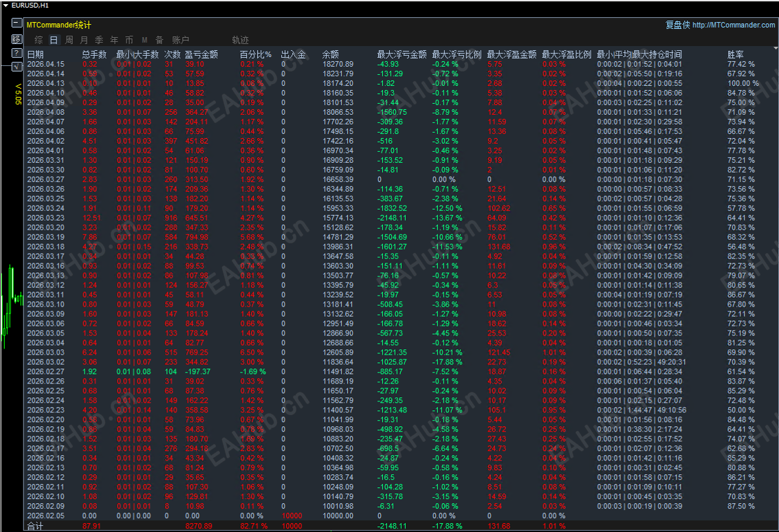Click total profit 8270.89

pos(199,527)
